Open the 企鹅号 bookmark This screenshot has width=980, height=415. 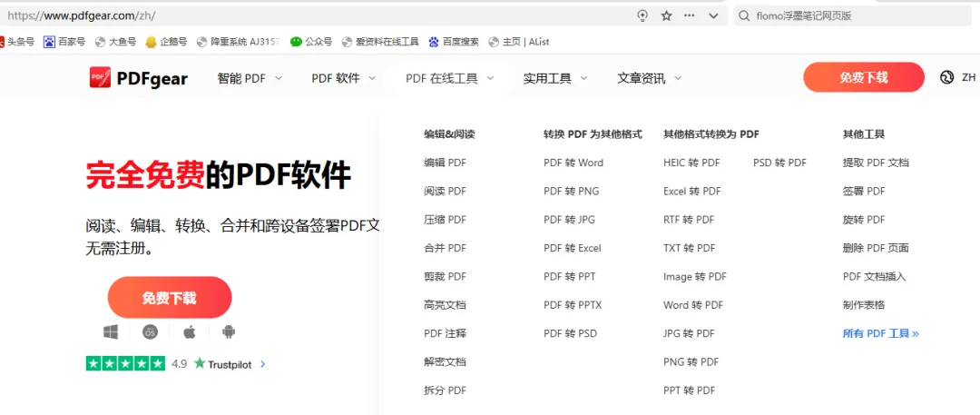coord(166,42)
